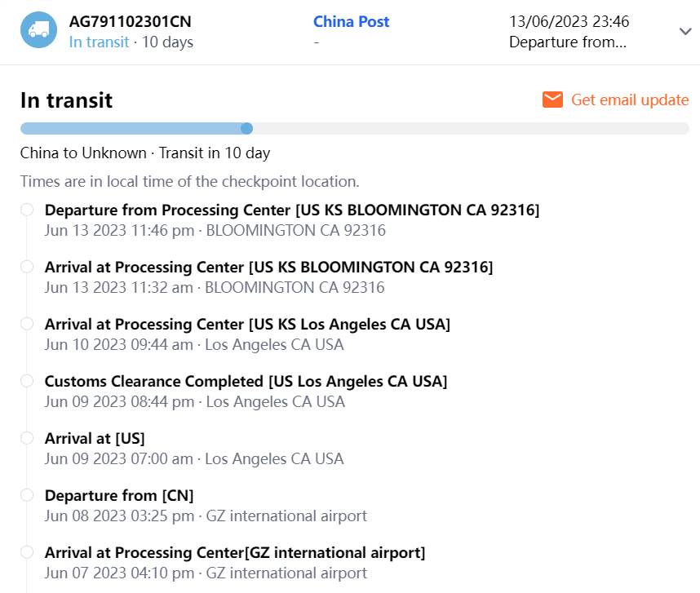Click the Departure from [CN] checkpoint marker
The image size is (700, 593).
pos(27,495)
